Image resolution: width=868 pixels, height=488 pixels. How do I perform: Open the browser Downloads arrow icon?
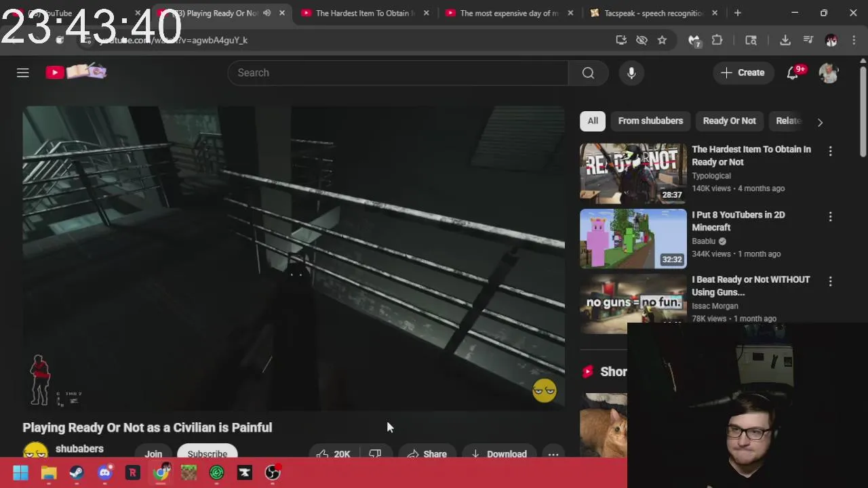pyautogui.click(x=785, y=40)
